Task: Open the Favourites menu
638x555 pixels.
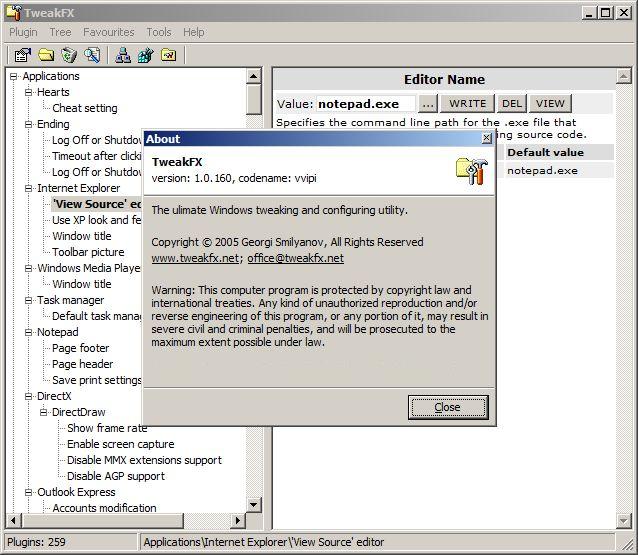Action: point(109,32)
